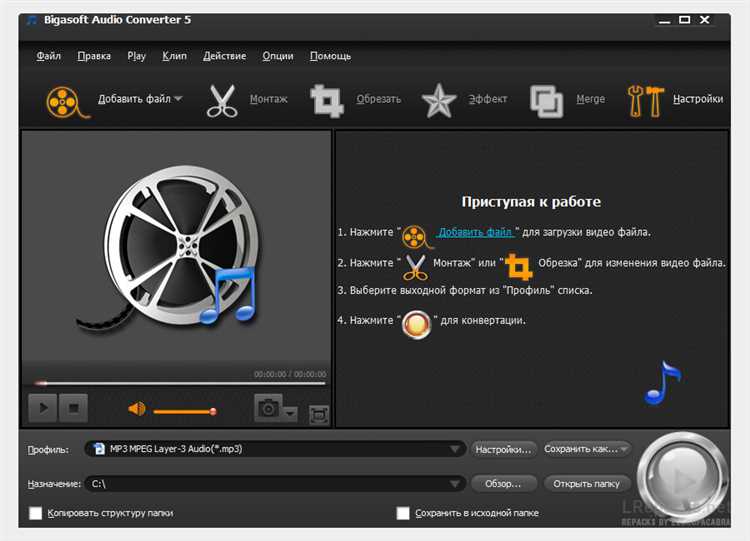Adjust the orange volume slider
The image size is (750, 541).
[x=185, y=411]
